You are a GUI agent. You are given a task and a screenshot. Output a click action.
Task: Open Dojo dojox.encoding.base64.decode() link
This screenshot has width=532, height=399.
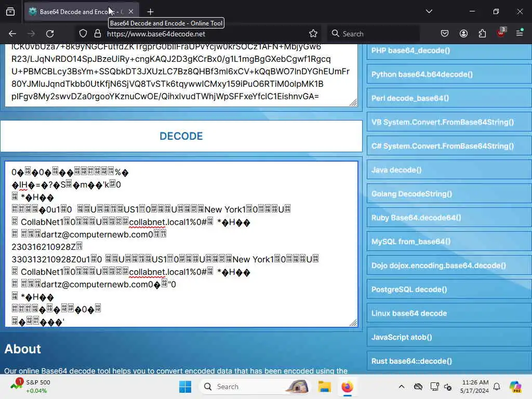(449, 265)
